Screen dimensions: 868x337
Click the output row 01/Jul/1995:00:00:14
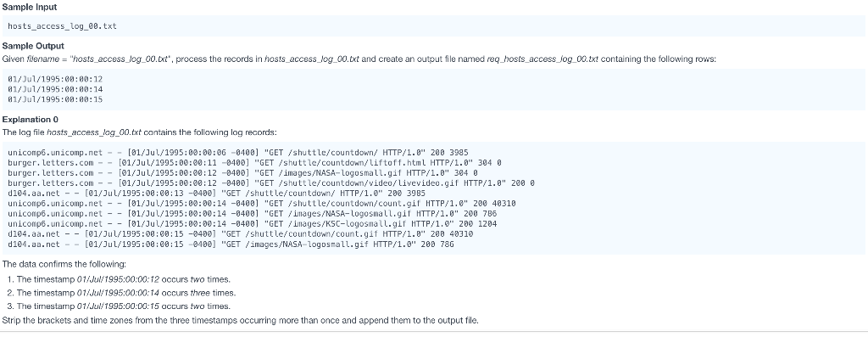(55, 89)
